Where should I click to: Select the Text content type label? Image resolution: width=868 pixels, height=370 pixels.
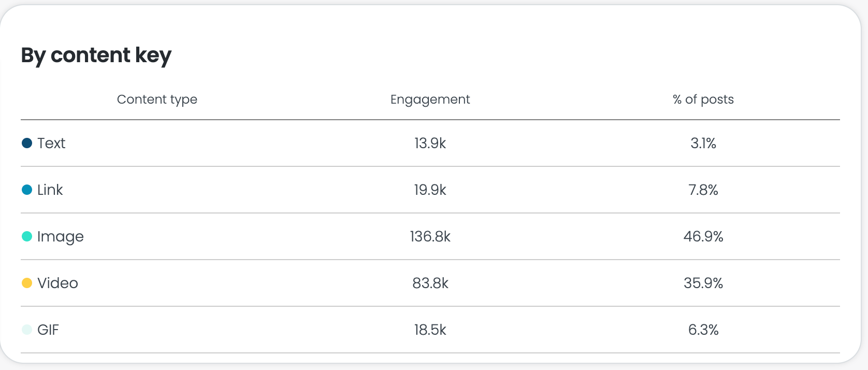[51, 143]
